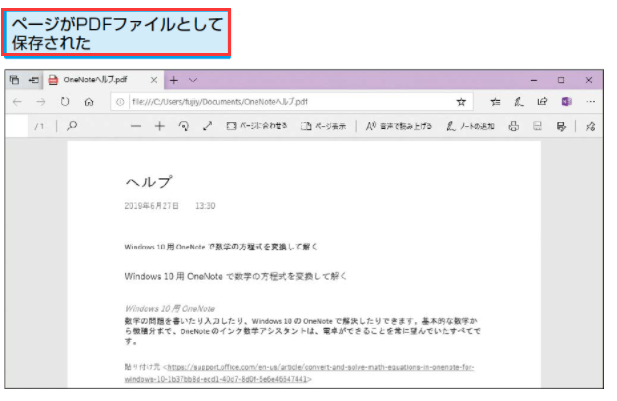This screenshot has width=617, height=401.
Task: Refresh the page
Action: click(x=65, y=102)
